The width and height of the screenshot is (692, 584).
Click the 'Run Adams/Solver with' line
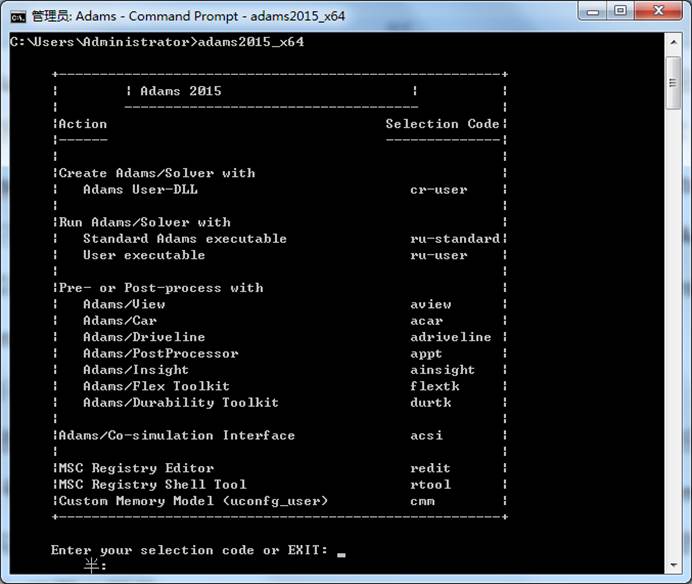click(145, 222)
